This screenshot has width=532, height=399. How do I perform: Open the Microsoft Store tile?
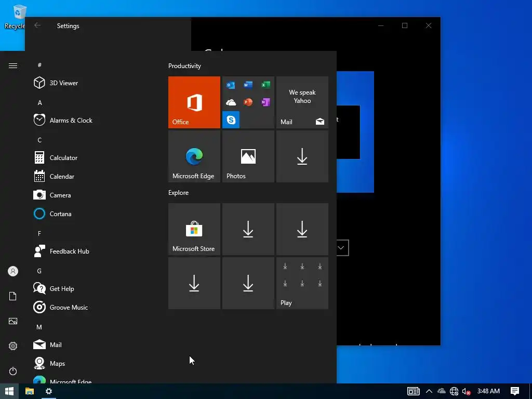[194, 229]
